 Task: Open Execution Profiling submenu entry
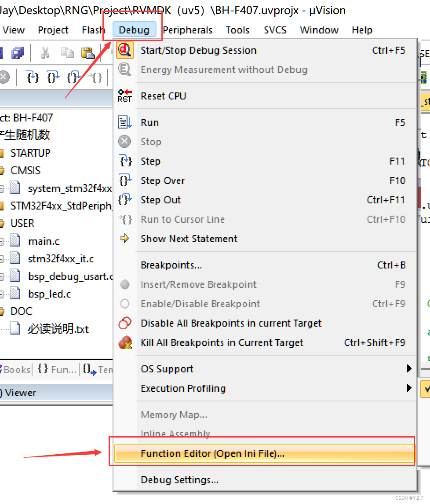click(x=265, y=388)
